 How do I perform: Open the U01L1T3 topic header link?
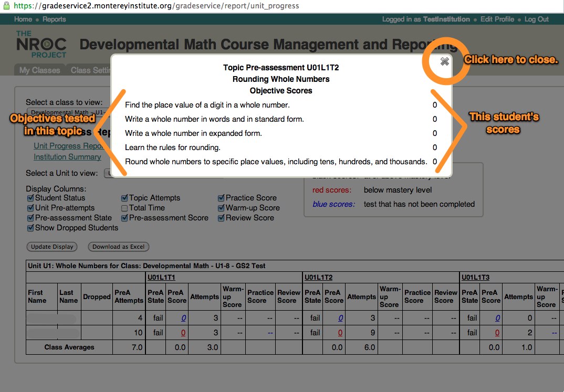pyautogui.click(x=476, y=278)
